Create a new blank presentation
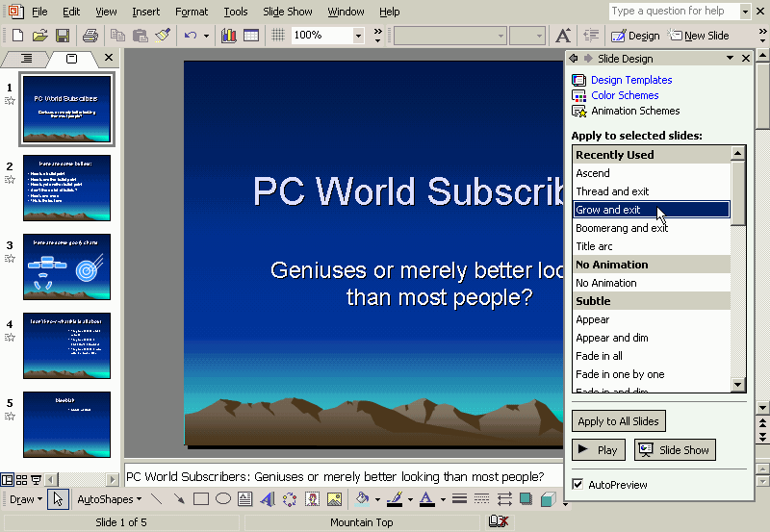The image size is (770, 532). click(x=17, y=36)
